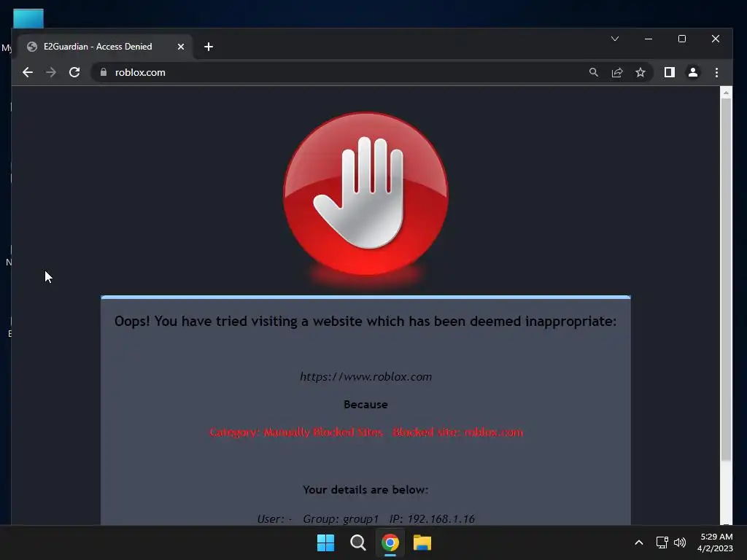Viewport: 747px width, 560px height.
Task: Go back to the previous page
Action: click(28, 72)
